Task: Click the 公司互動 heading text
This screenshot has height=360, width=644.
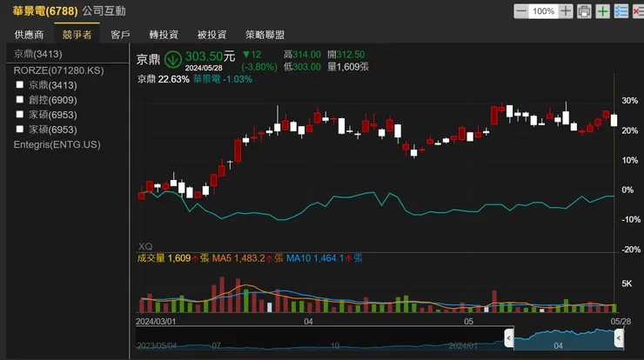Action: 104,11
